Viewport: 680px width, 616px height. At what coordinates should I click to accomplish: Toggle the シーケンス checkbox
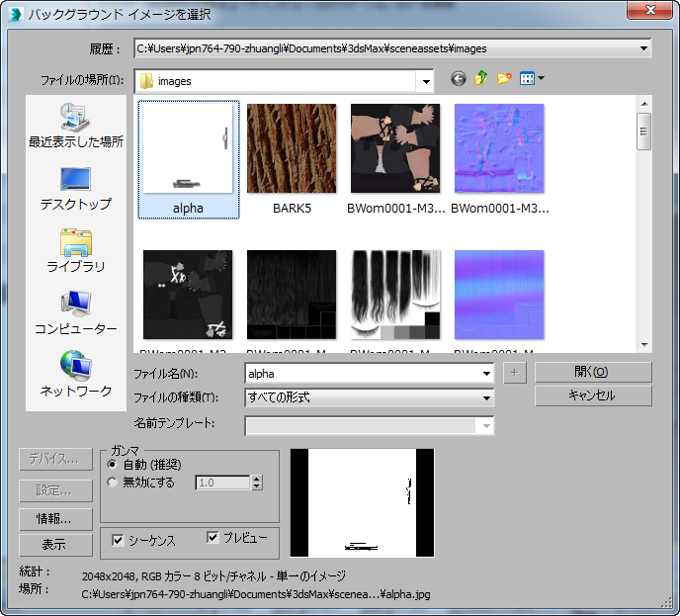(x=118, y=541)
